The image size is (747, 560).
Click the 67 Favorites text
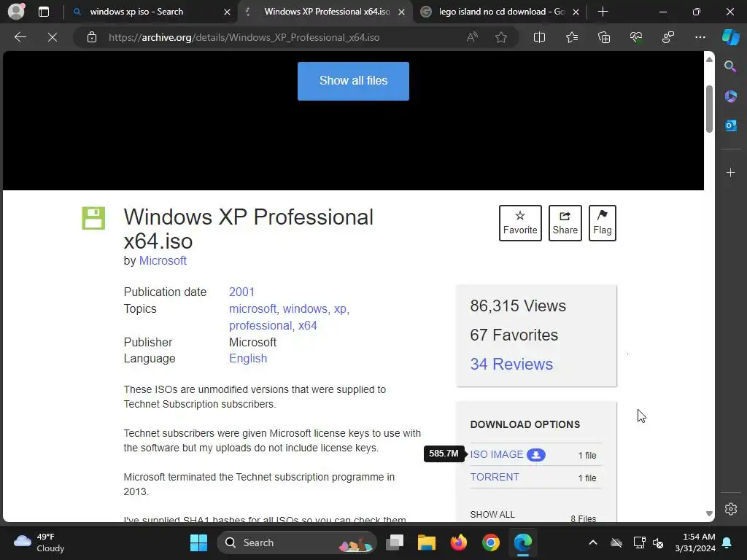(x=514, y=335)
